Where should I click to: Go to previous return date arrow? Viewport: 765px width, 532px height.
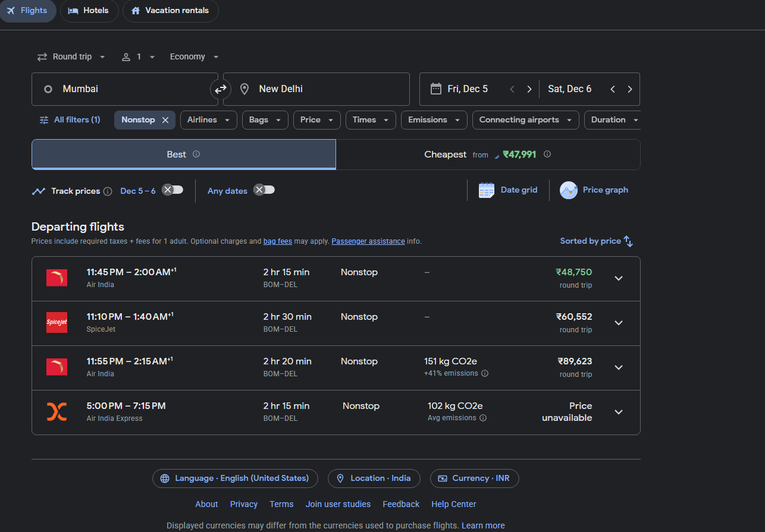(613, 89)
